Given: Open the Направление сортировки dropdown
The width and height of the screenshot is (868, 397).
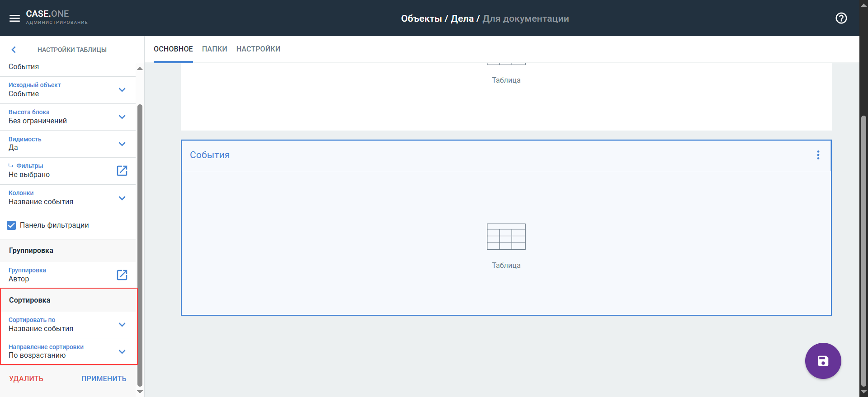Looking at the screenshot, I should tap(122, 352).
